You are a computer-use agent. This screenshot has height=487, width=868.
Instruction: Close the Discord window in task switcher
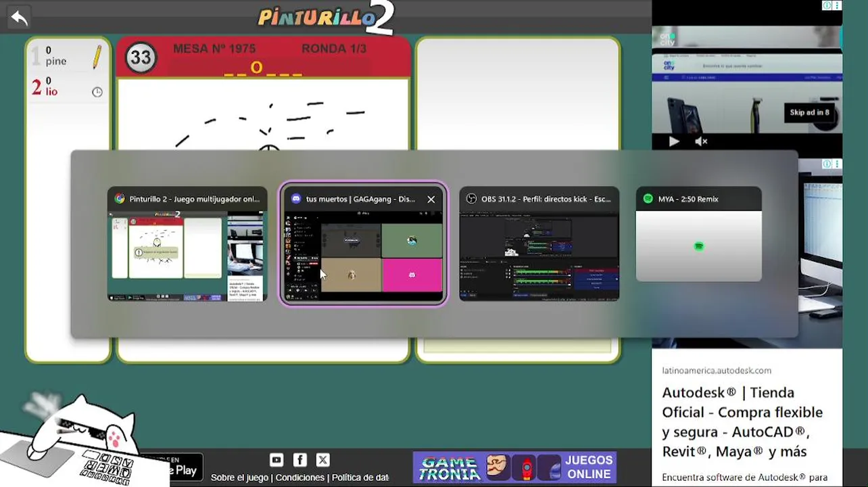pyautogui.click(x=431, y=199)
